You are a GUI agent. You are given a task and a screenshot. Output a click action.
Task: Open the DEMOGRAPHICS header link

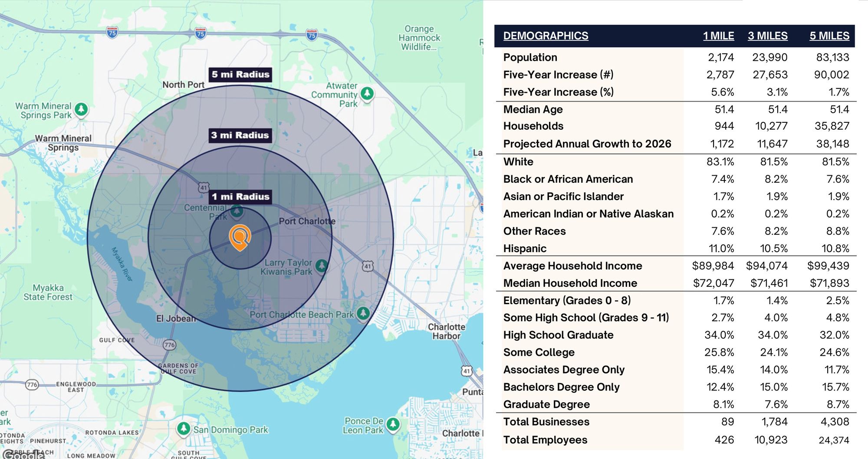click(546, 36)
